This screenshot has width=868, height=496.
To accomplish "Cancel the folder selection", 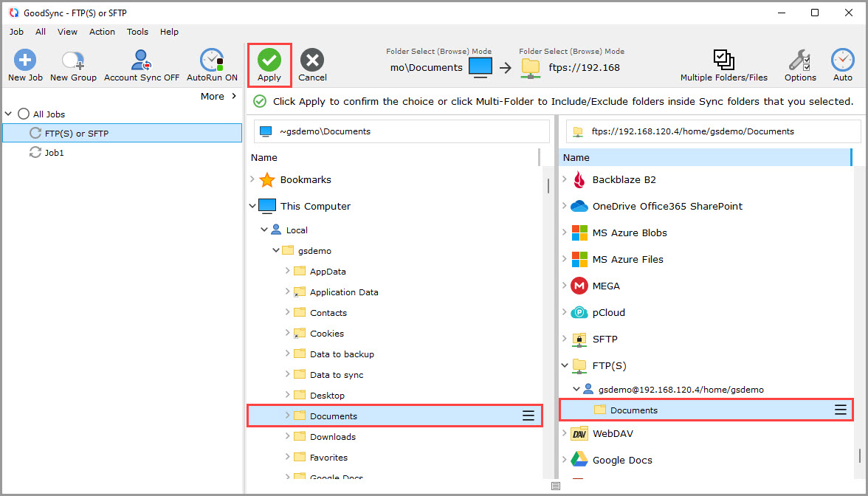I will 312,61.
